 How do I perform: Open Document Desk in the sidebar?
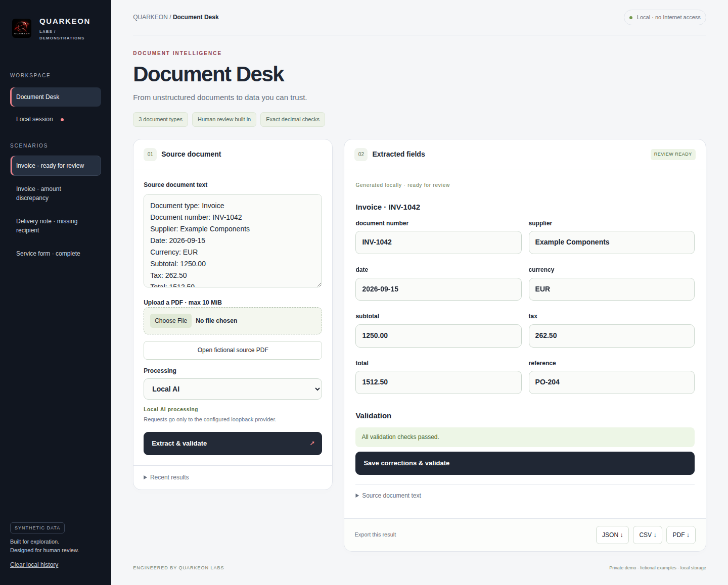pyautogui.click(x=56, y=97)
